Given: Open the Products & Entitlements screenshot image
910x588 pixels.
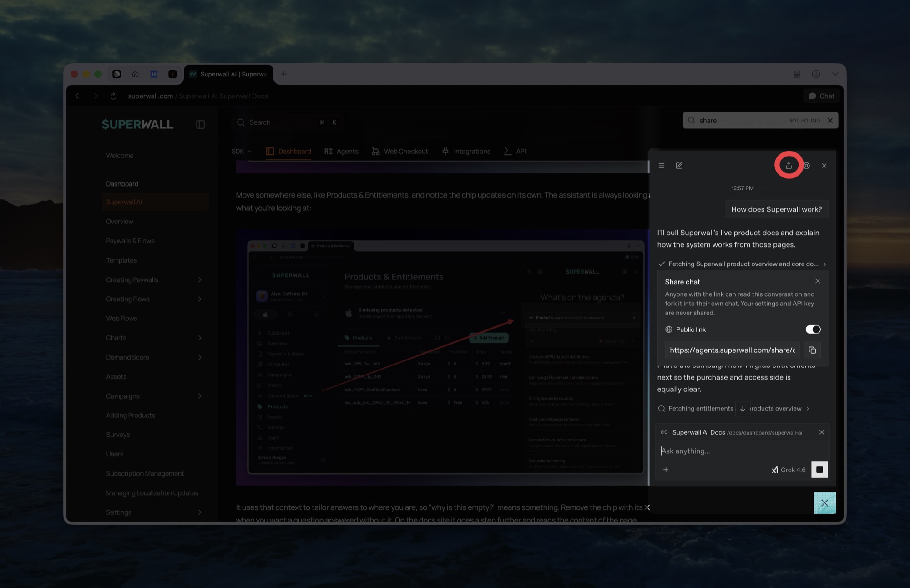Looking at the screenshot, I should pos(442,358).
